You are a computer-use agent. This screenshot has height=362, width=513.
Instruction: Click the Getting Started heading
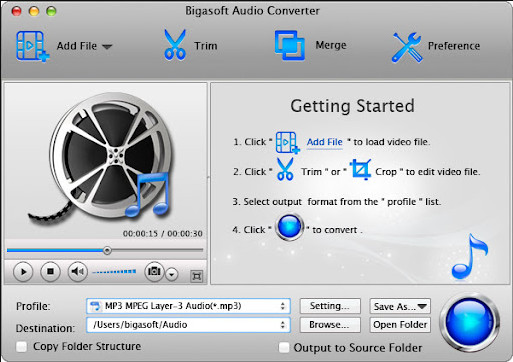coord(352,106)
